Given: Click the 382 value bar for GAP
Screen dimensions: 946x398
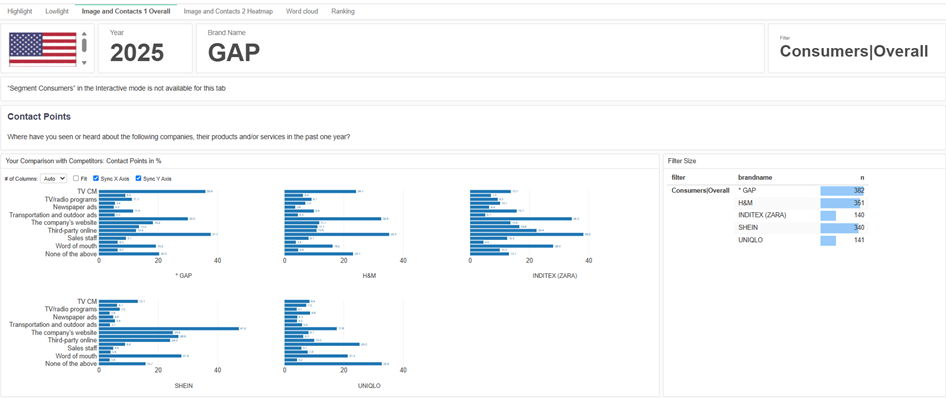Looking at the screenshot, I should [842, 191].
